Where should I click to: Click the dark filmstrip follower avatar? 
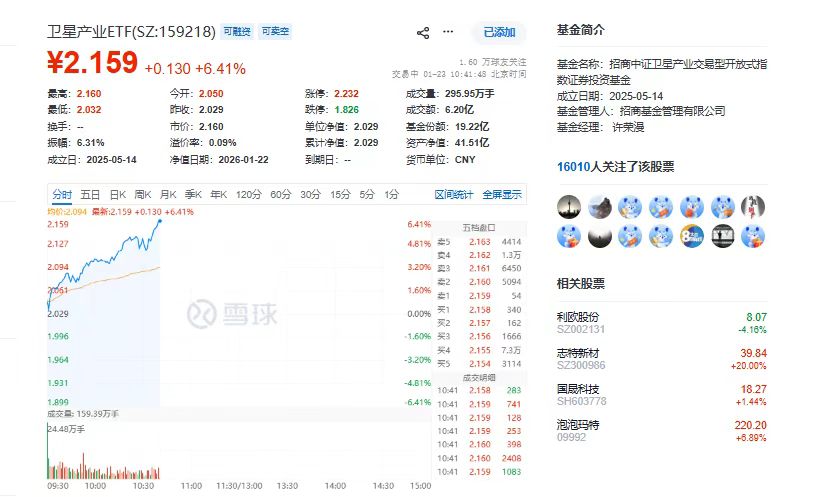point(722,236)
